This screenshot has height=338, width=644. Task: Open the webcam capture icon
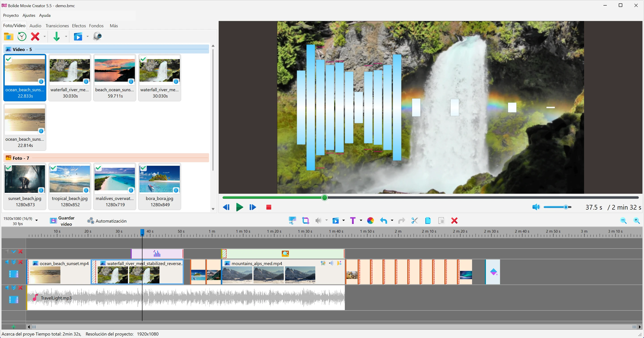click(x=97, y=36)
